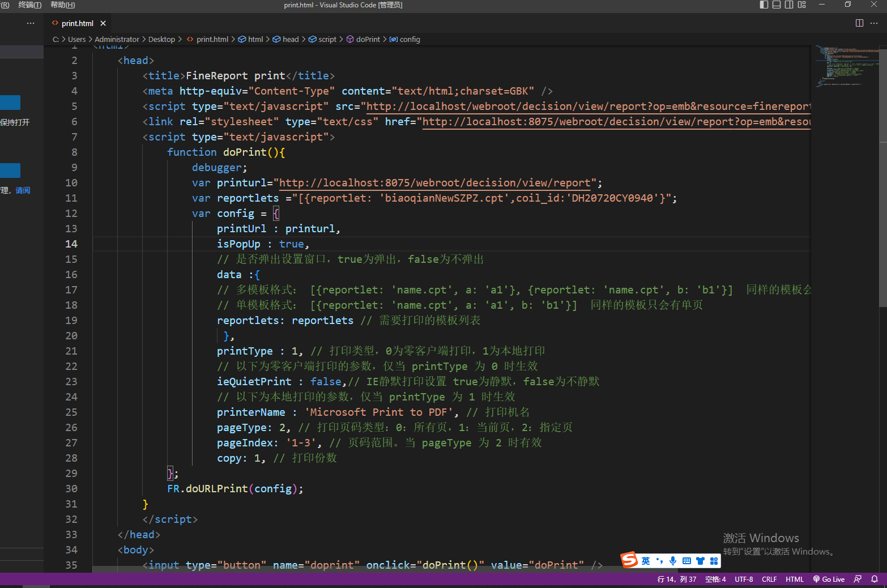Screen dimensions: 887x588
Task: Change indentation via 空格: 4
Action: tap(715, 579)
